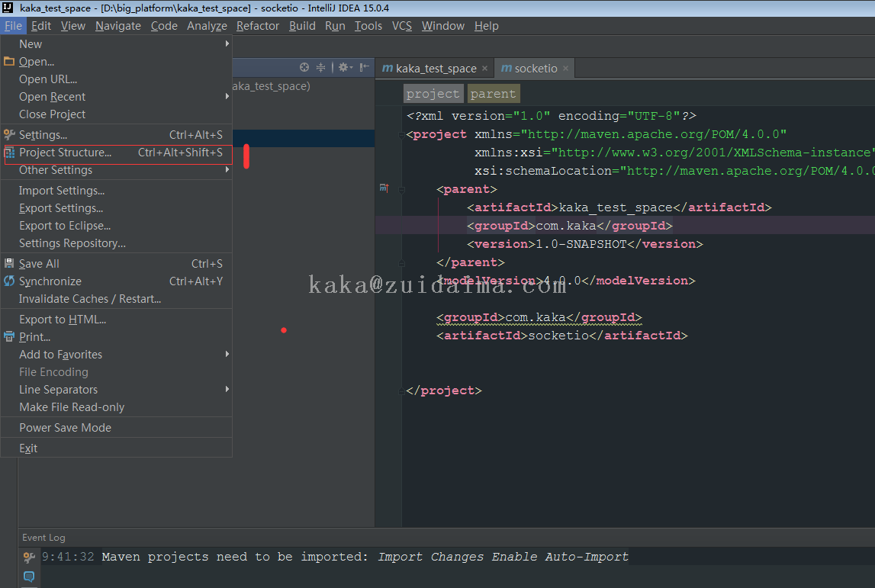
Task: Open the View menu
Action: 73,26
